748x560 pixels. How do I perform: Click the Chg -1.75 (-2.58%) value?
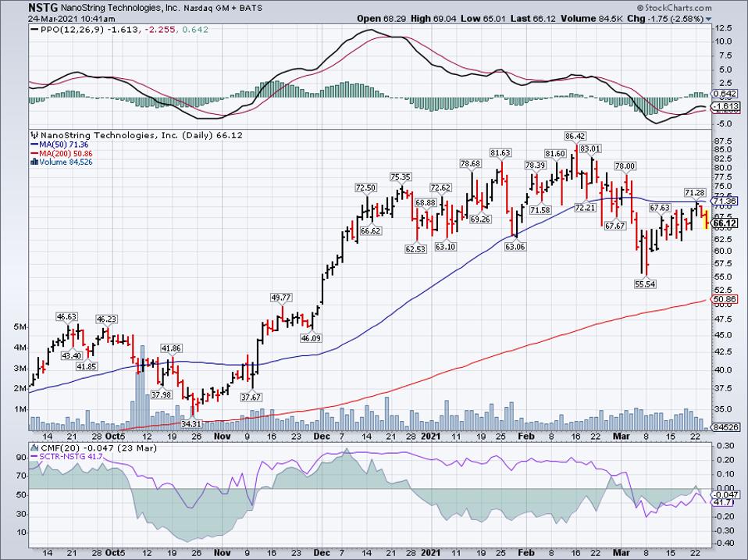point(665,19)
